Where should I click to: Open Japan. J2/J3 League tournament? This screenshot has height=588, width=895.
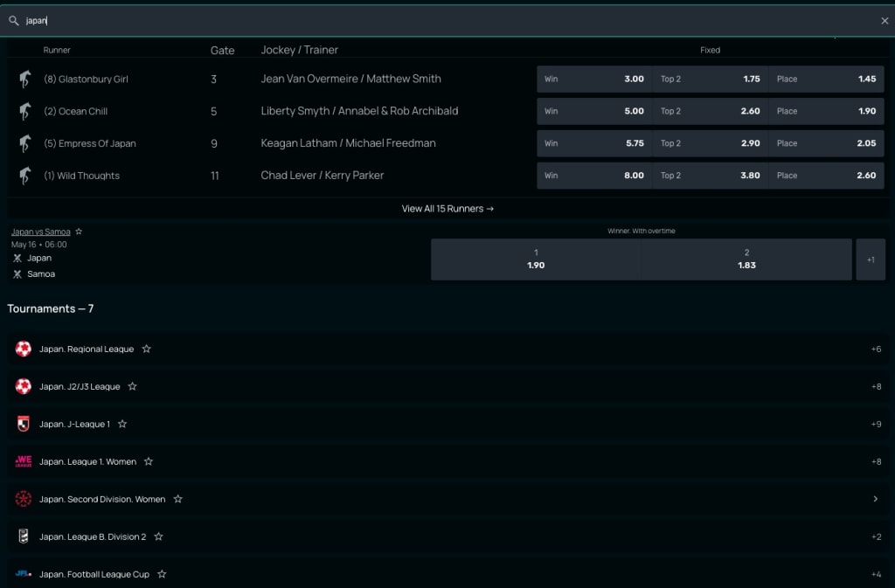pyautogui.click(x=80, y=387)
